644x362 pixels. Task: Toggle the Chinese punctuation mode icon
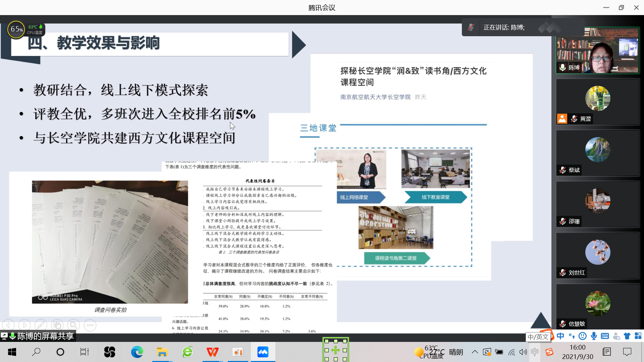click(572, 336)
